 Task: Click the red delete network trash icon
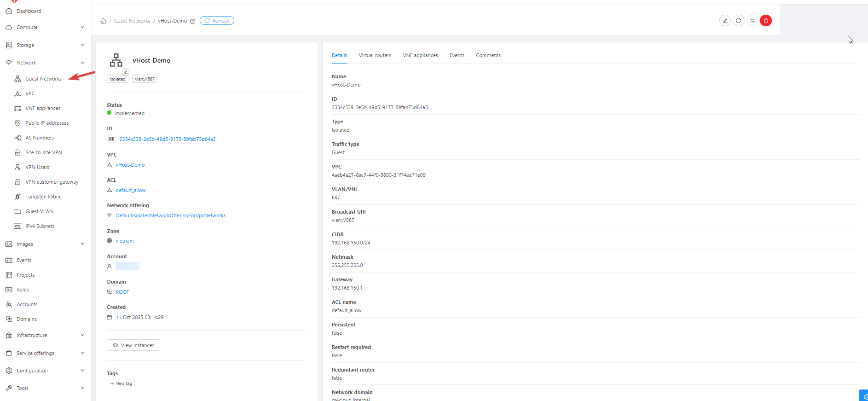tap(766, 21)
